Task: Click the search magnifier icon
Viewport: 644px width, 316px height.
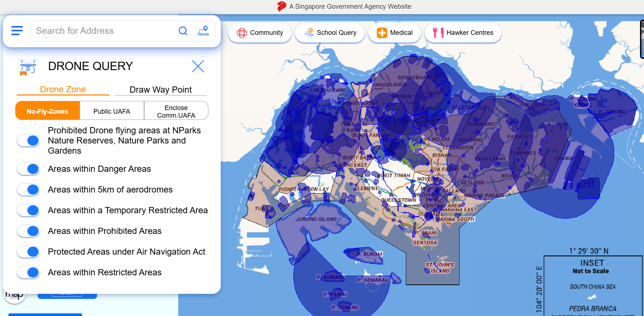Action: click(x=183, y=31)
